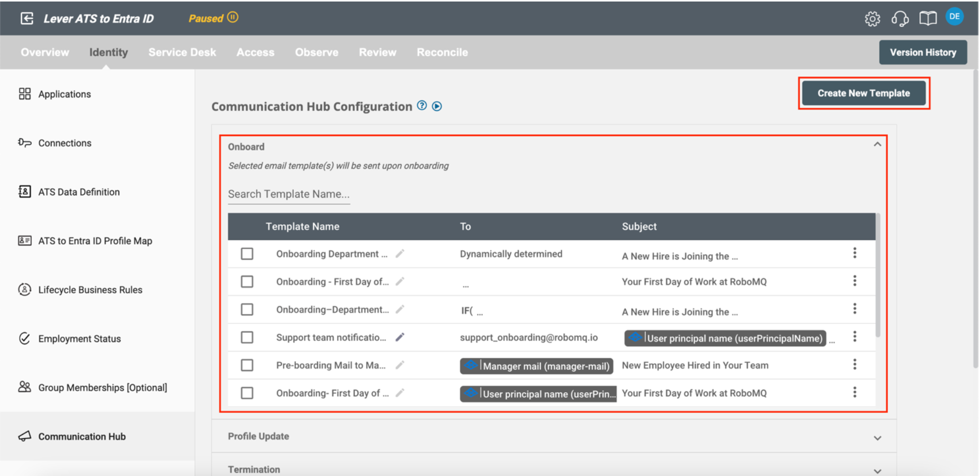Check the Onboarding Department template checkbox

pyautogui.click(x=247, y=254)
